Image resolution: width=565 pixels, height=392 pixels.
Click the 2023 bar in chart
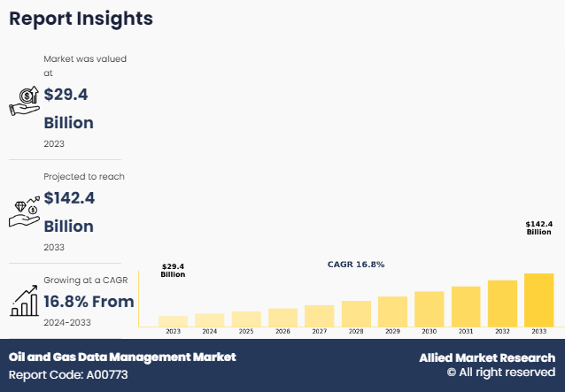click(173, 321)
